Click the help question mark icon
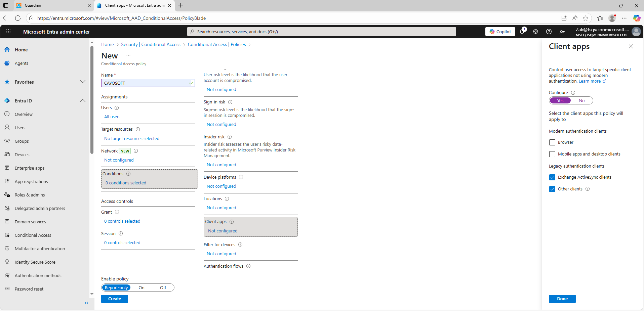The height and width of the screenshot is (311, 644). pyautogui.click(x=549, y=32)
